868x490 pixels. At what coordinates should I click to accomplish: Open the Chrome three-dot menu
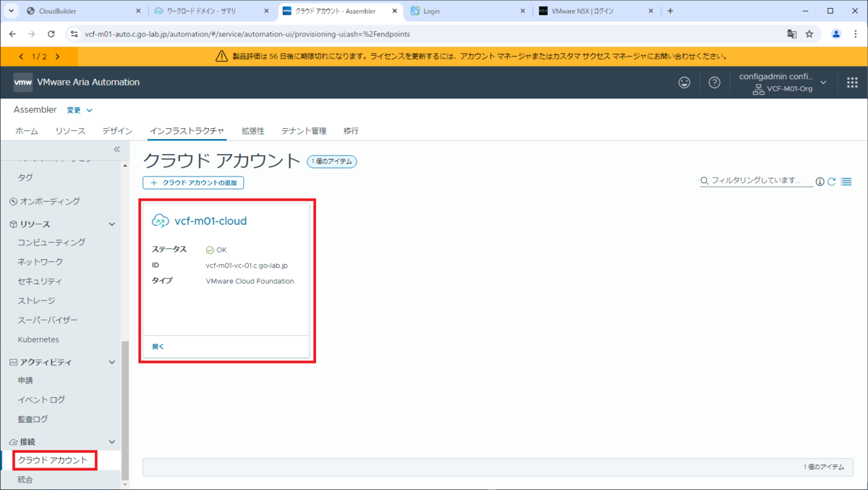click(x=856, y=33)
